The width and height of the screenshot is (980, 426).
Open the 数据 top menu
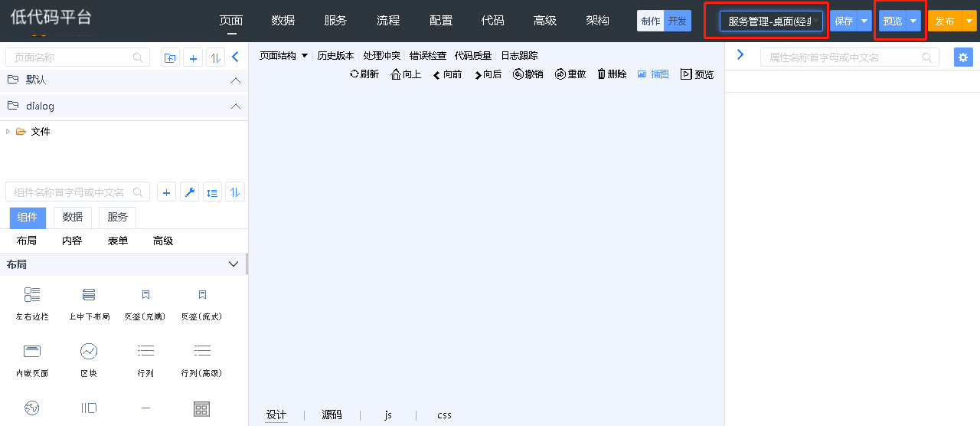(x=283, y=21)
